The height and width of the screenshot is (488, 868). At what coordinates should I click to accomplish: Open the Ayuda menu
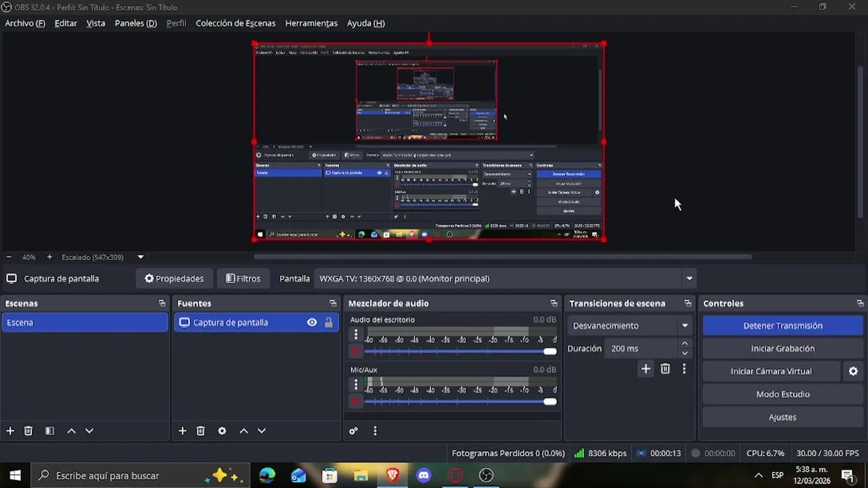(366, 23)
